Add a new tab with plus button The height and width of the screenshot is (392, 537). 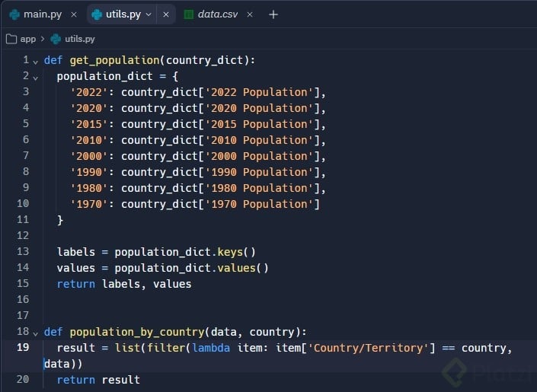[273, 14]
